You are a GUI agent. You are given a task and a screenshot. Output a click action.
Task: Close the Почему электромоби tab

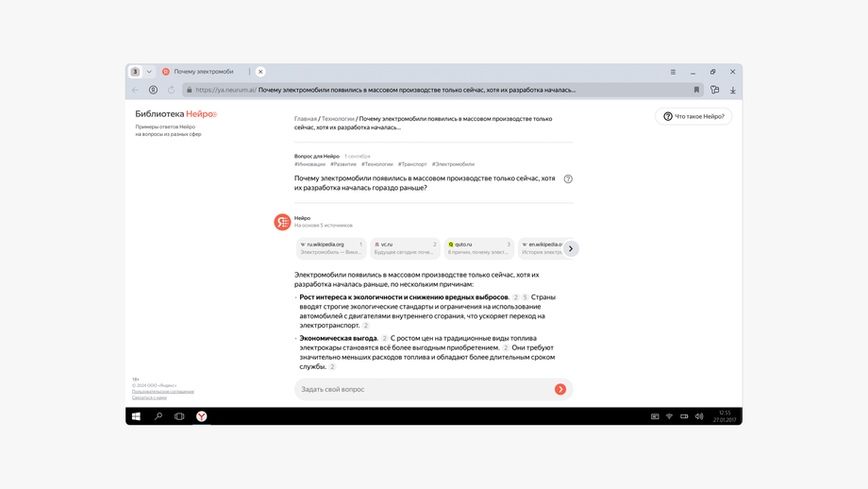pyautogui.click(x=260, y=72)
